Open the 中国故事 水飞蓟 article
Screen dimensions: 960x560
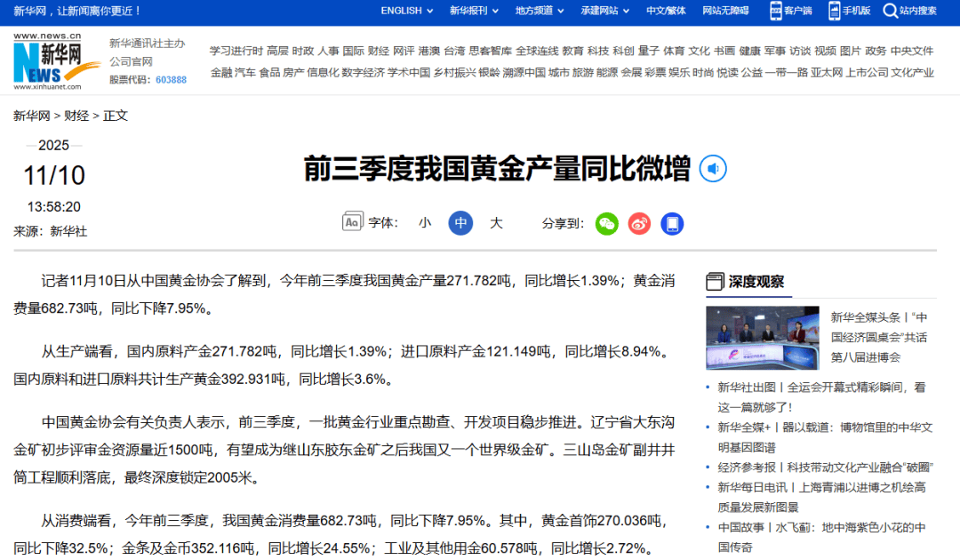[821, 537]
